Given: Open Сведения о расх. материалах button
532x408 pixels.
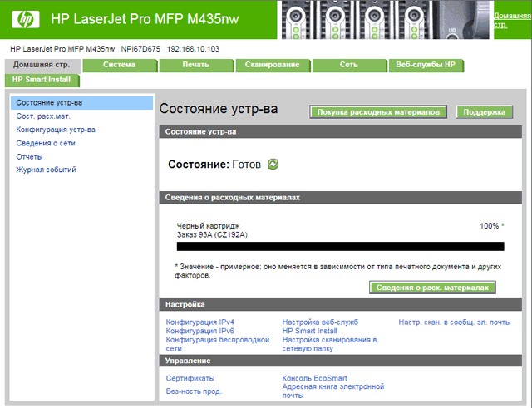Looking at the screenshot, I should [432, 288].
